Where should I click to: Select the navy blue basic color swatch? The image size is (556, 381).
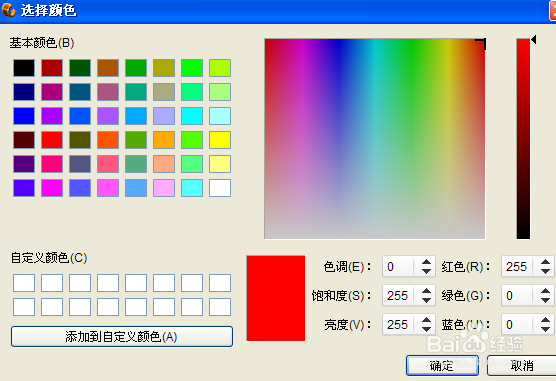[24, 92]
